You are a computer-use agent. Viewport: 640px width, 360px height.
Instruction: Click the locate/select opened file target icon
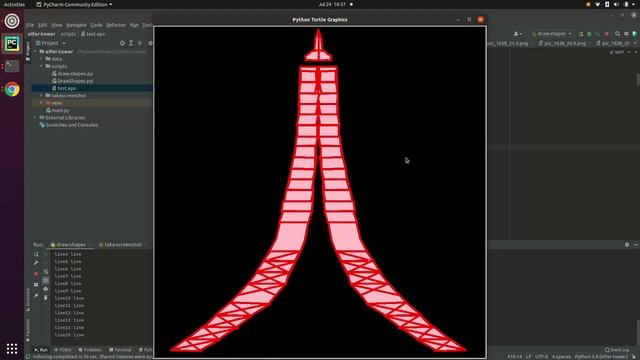[122, 43]
